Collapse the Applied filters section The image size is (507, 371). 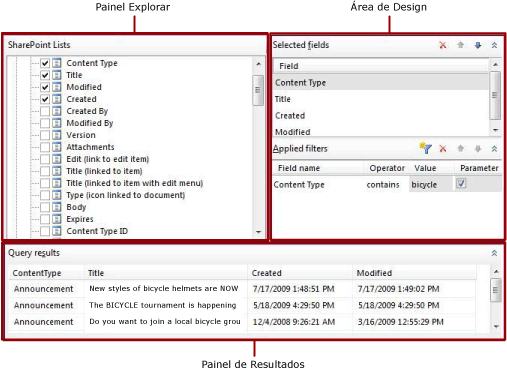click(494, 149)
